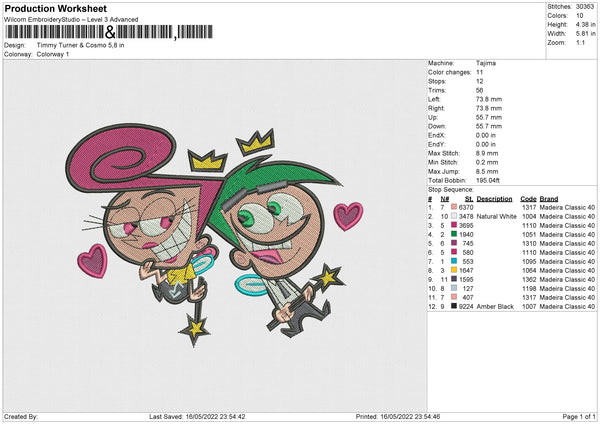
Task: Click the 'Description' column header
Action: pos(494,199)
